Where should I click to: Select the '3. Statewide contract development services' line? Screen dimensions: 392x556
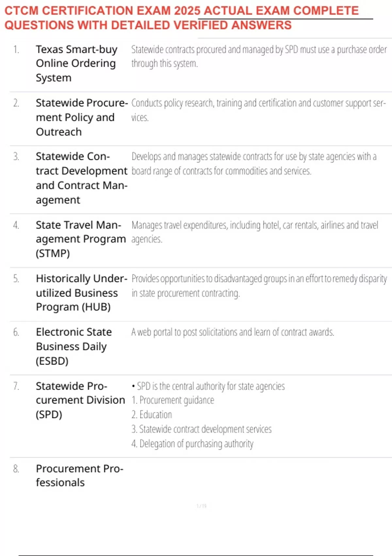[x=202, y=429]
